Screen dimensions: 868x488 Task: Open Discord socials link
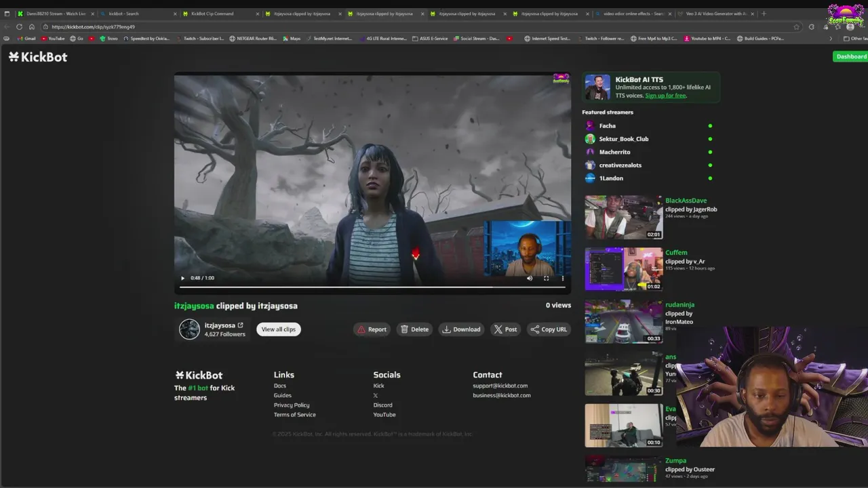tap(382, 405)
